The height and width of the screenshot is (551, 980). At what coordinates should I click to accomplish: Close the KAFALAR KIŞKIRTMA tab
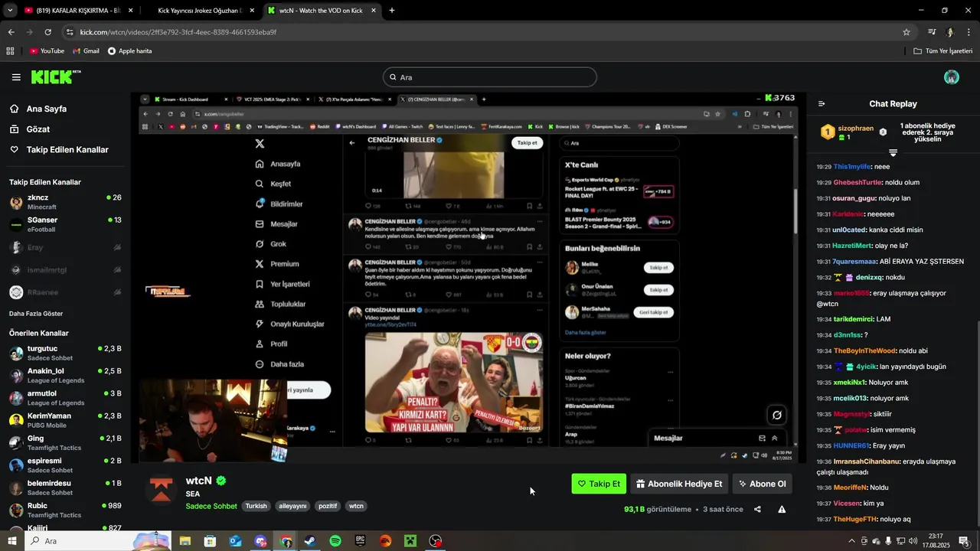pos(130,11)
